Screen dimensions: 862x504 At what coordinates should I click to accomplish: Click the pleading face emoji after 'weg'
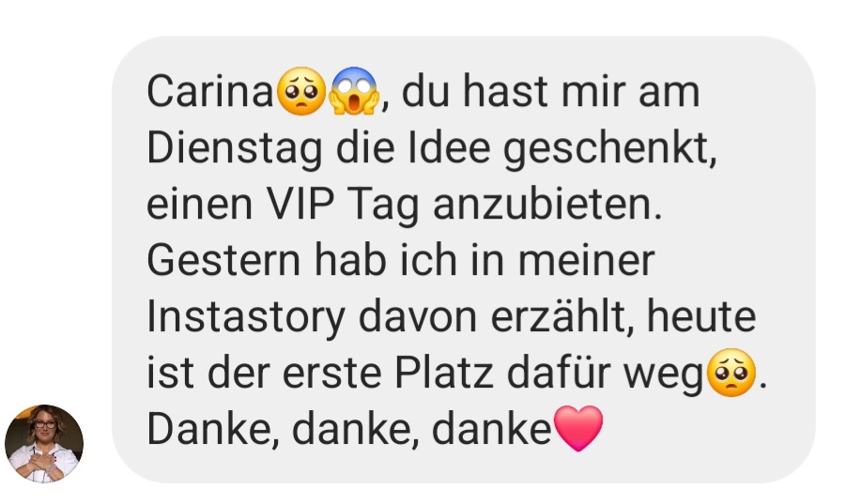click(730, 373)
